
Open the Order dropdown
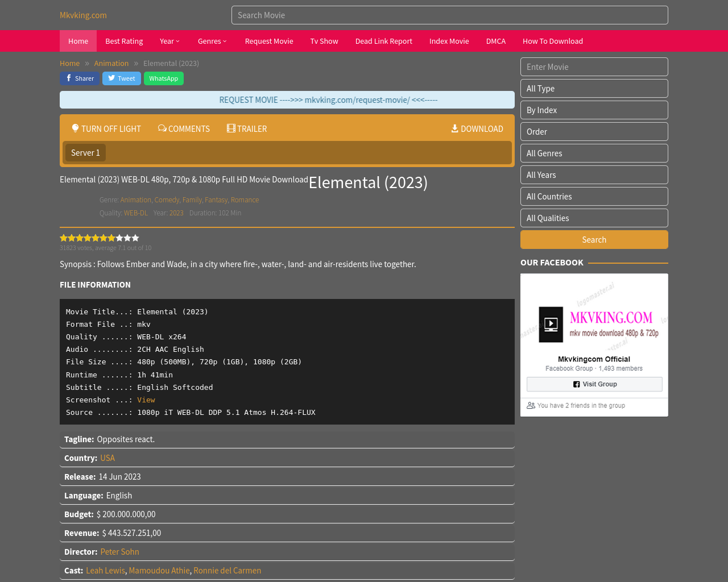[594, 132]
